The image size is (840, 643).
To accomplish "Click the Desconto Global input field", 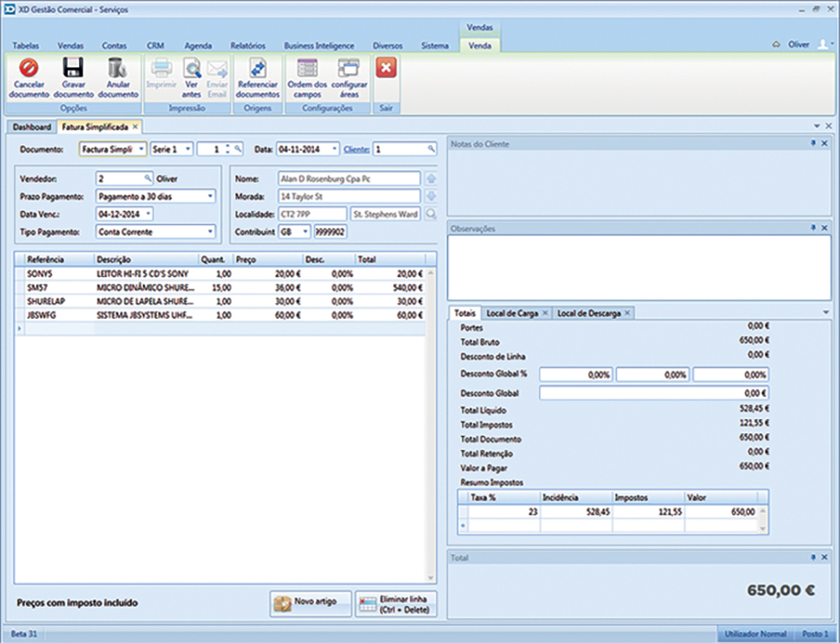I will pyautogui.click(x=654, y=393).
